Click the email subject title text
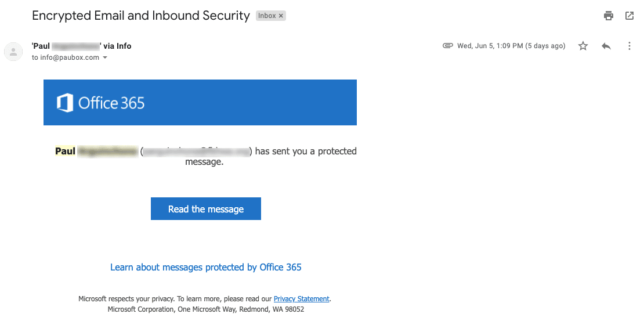Image resolution: width=644 pixels, height=321 pixels. tap(141, 16)
